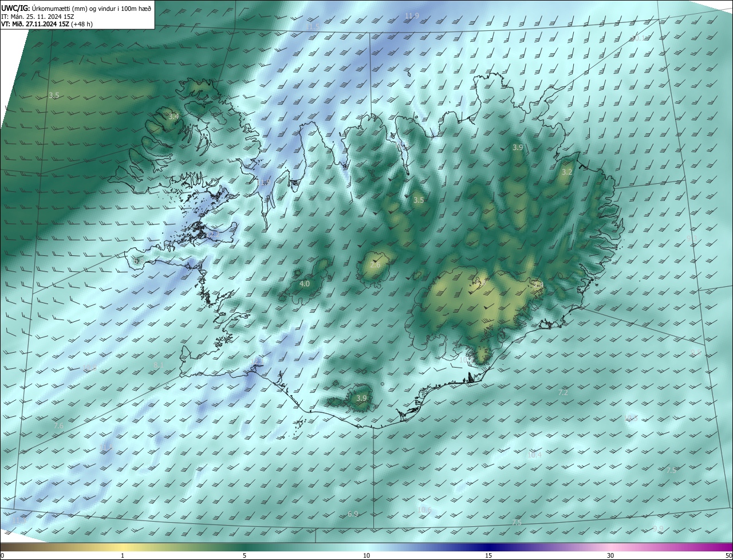This screenshot has width=733, height=560.
Task: Click the 11.9 value at the top
Action: point(411,15)
